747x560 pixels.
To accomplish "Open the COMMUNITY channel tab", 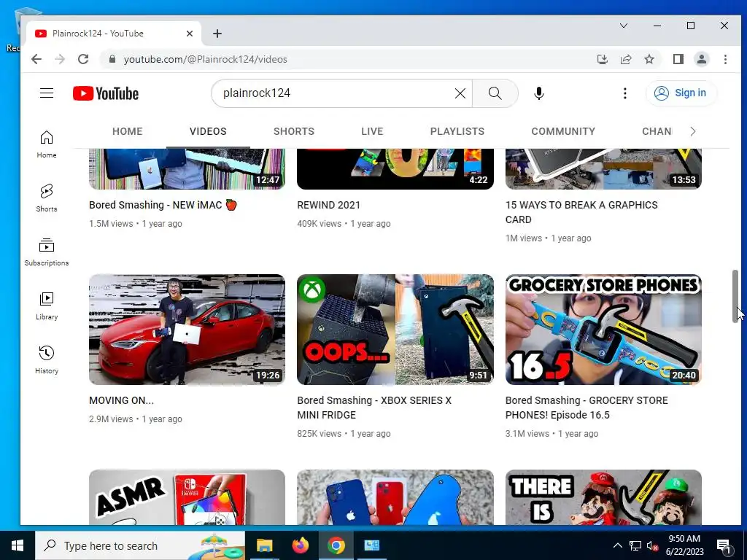I will pyautogui.click(x=563, y=131).
